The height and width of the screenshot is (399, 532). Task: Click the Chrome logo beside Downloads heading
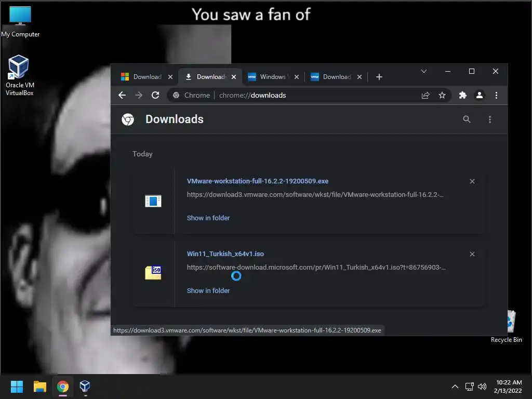(128, 119)
